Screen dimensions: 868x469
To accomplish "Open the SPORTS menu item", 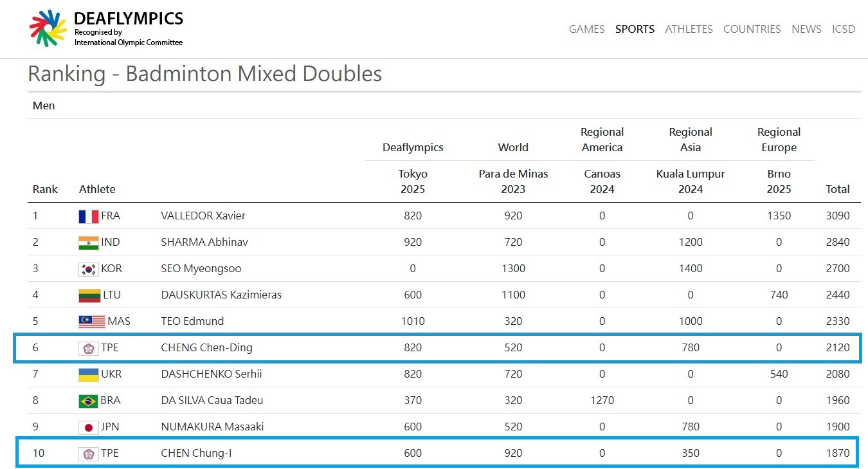I will tap(635, 29).
